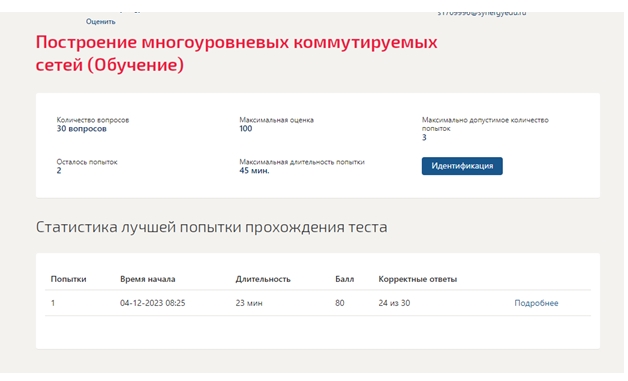Click the Время начала column header

tap(147, 279)
